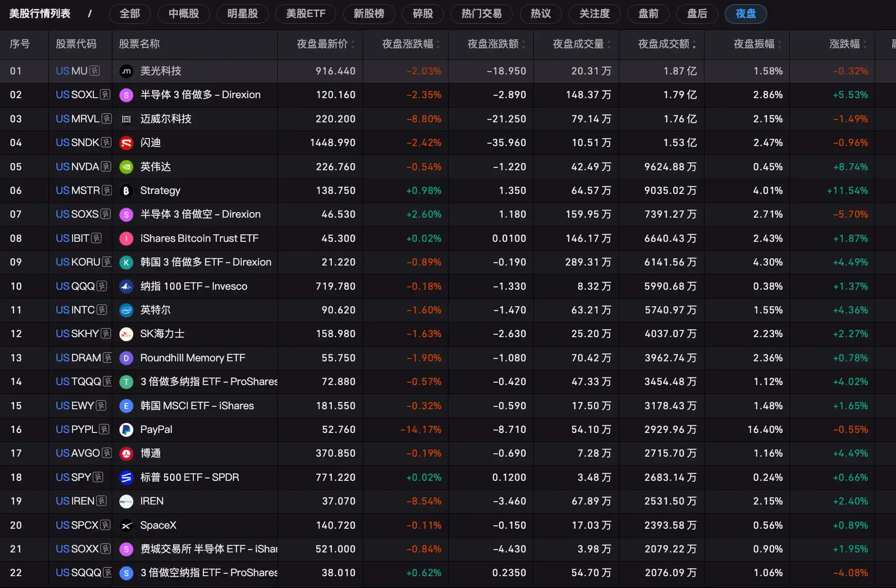Viewport: 896px width, 588px height.
Task: Click the 16.40% amplitude for PayPal
Action: 765,430
